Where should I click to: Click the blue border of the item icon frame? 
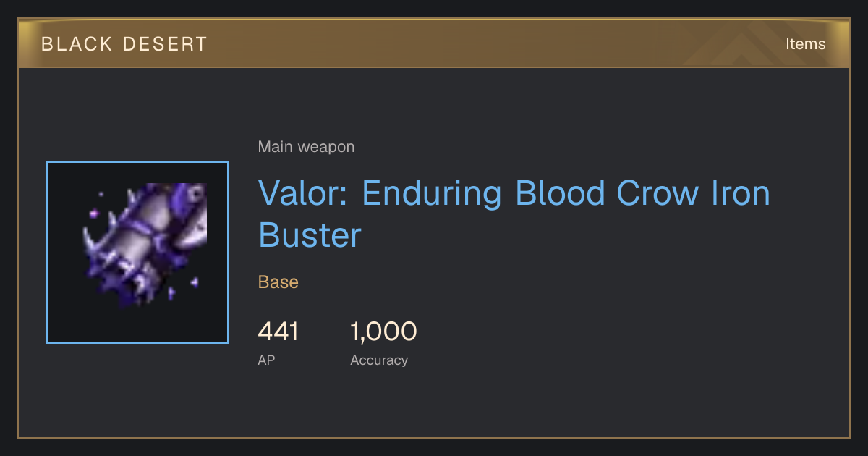click(x=47, y=253)
